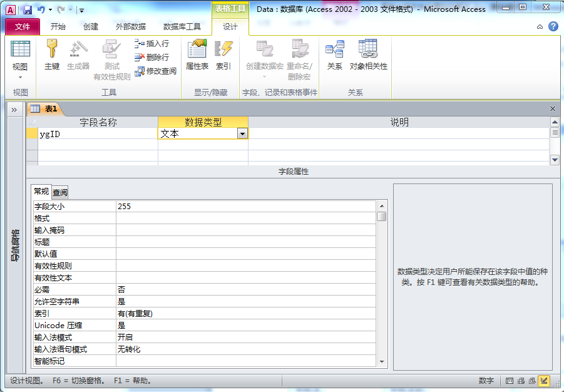This screenshot has width=564, height=392.
Task: Toggle the 索引 indexes window
Action: tap(223, 54)
